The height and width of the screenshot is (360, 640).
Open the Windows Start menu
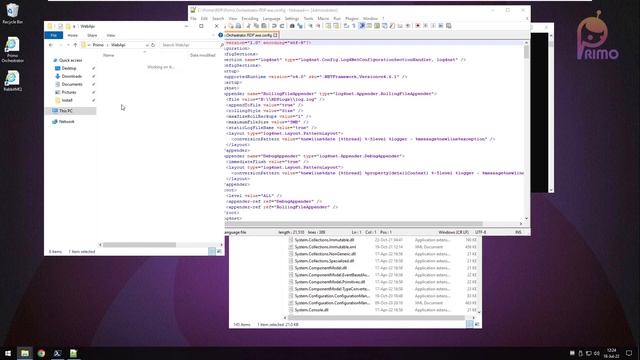click(x=8, y=353)
